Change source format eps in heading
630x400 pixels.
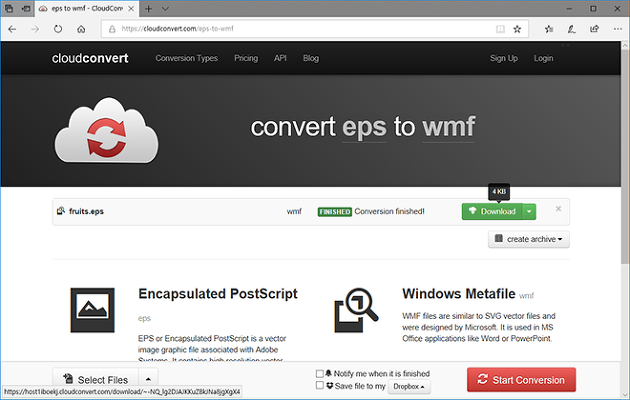pos(364,127)
